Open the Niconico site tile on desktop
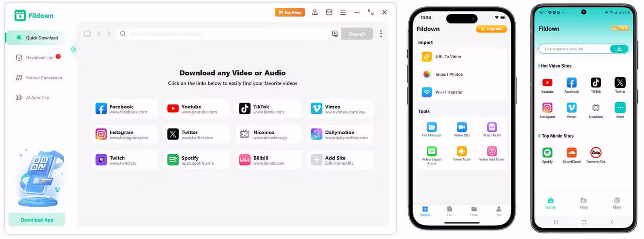 [268, 134]
